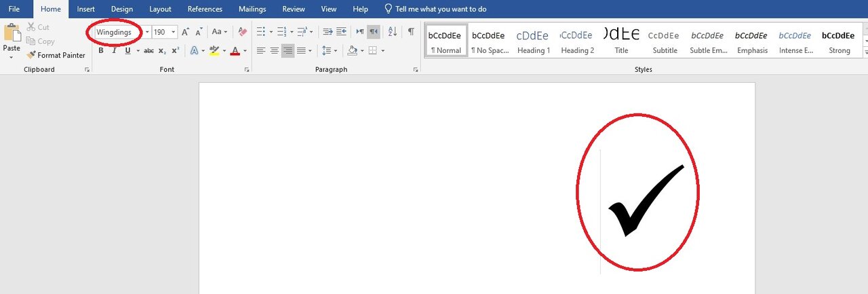Click the Tell me search box
The height and width of the screenshot is (294, 868).
pos(441,9)
